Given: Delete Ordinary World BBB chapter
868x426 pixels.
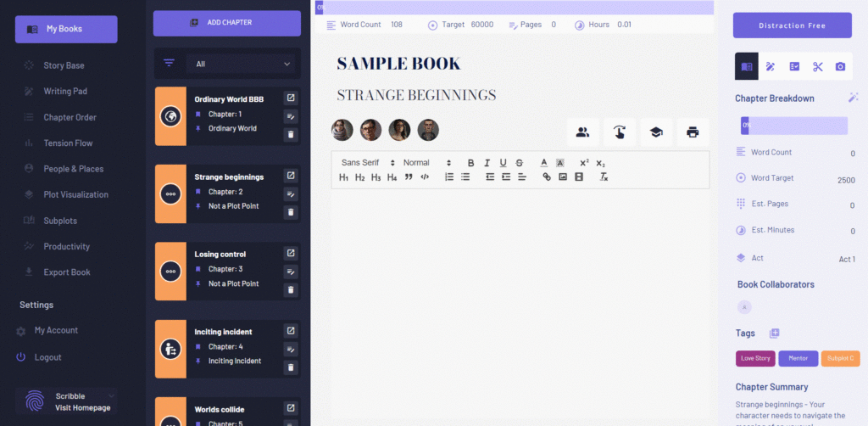Looking at the screenshot, I should [x=291, y=134].
